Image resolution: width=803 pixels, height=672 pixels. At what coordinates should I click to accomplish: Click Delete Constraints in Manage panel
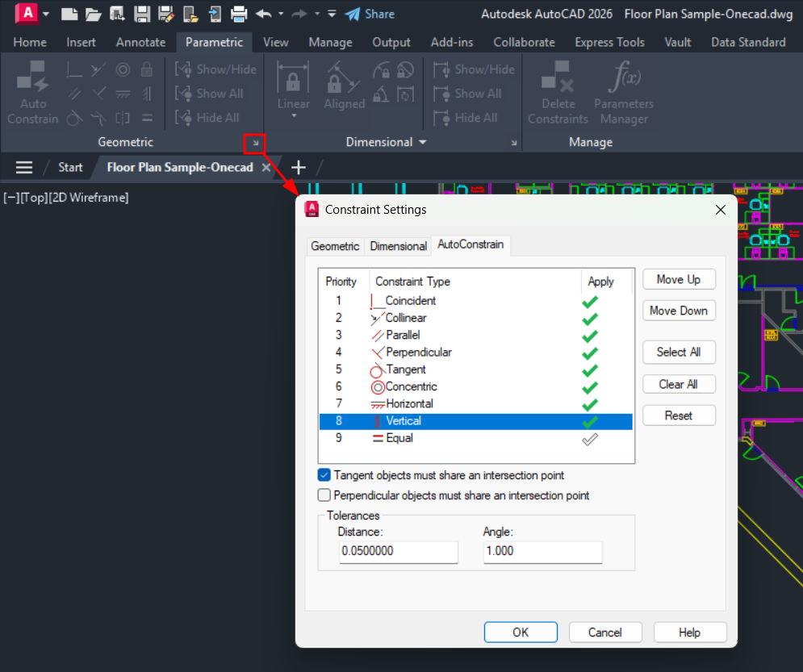tap(558, 93)
